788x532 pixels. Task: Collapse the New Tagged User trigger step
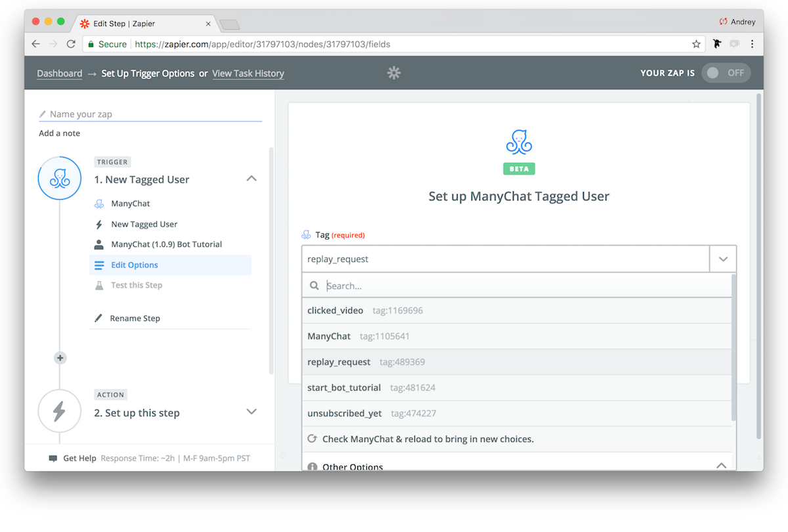252,179
